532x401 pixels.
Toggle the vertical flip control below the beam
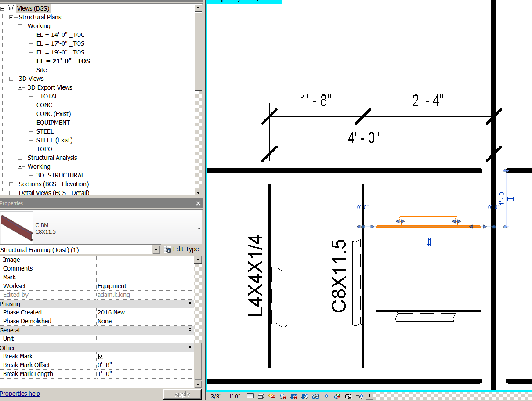pyautogui.click(x=429, y=242)
